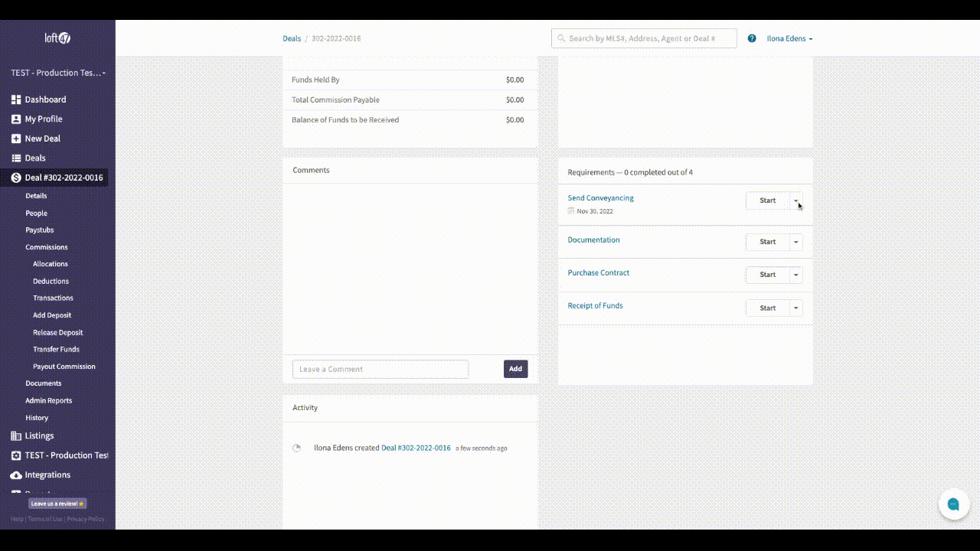The height and width of the screenshot is (551, 980).
Task: Click the Deals list icon
Action: click(x=16, y=158)
